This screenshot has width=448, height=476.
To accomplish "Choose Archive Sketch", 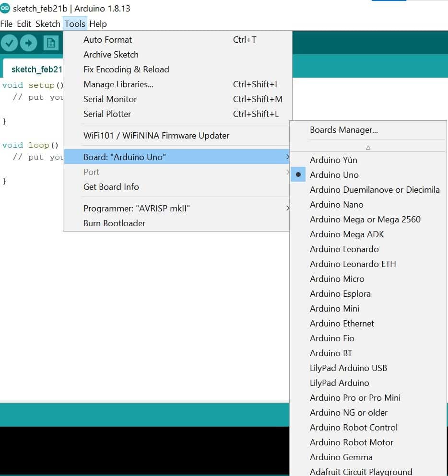I will click(x=177, y=54).
